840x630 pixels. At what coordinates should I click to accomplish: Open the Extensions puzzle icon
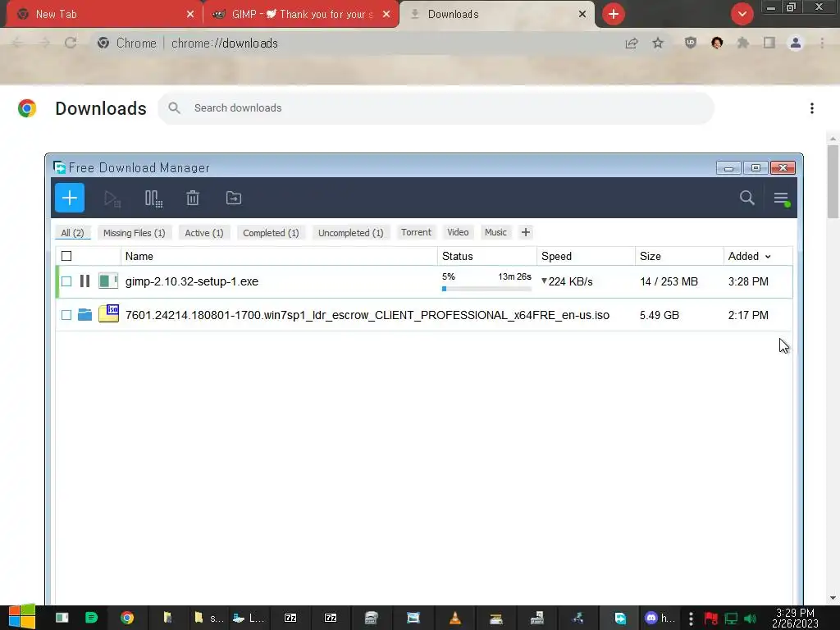click(743, 43)
